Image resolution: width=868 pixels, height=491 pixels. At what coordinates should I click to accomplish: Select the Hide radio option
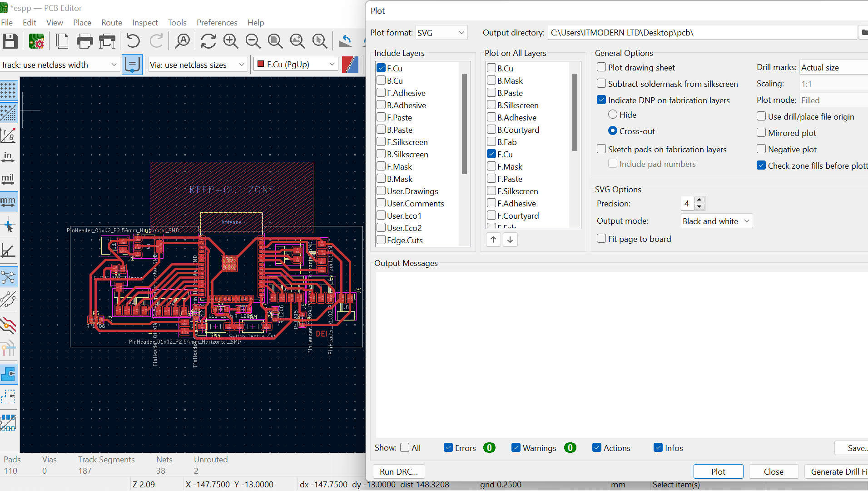pos(613,115)
